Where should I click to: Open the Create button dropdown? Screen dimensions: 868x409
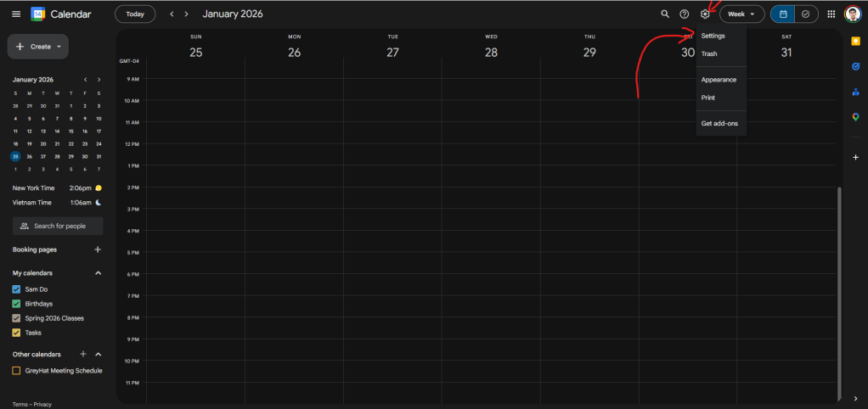tap(59, 47)
